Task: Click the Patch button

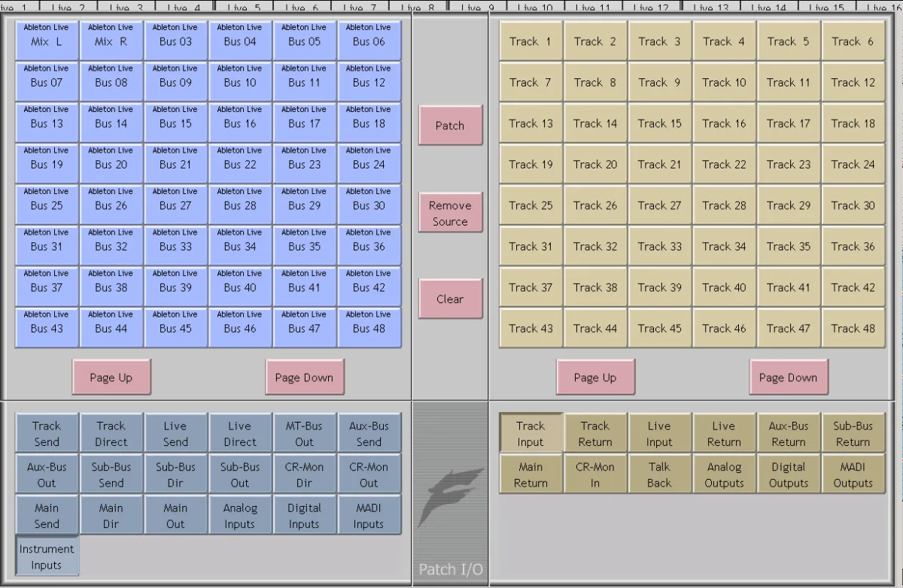Action: tap(450, 126)
